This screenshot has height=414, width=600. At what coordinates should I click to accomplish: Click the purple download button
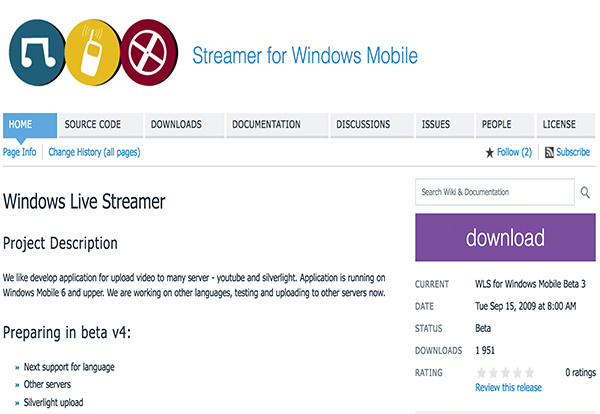coord(505,237)
